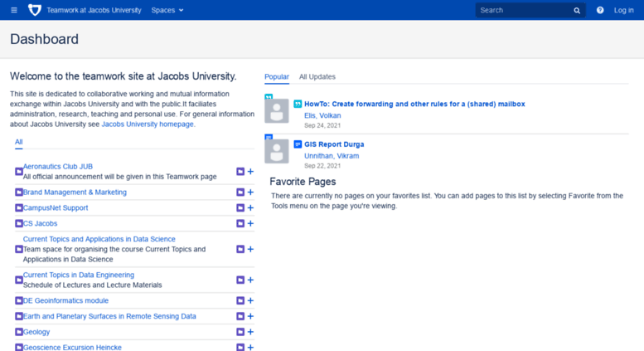The width and height of the screenshot is (644, 351).
Task: Click 'Sep 22, 2021' date text
Action: pos(322,166)
